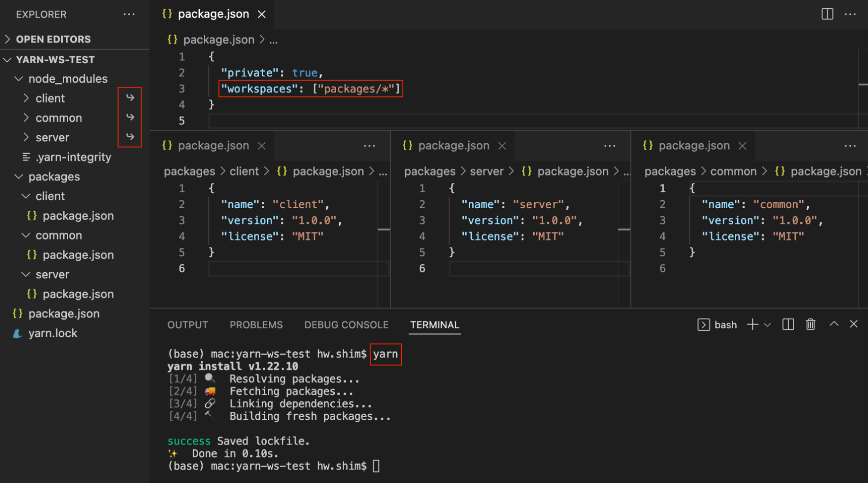Click symlink arrow next to client folder
The width and height of the screenshot is (868, 483).
[130, 98]
